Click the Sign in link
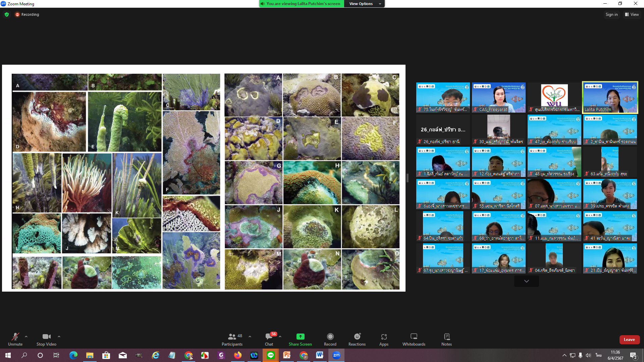The width and height of the screenshot is (644, 362). pyautogui.click(x=611, y=14)
